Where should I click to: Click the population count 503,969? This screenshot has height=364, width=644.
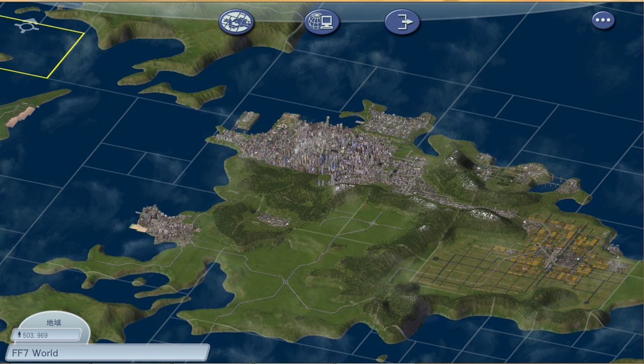click(46, 335)
